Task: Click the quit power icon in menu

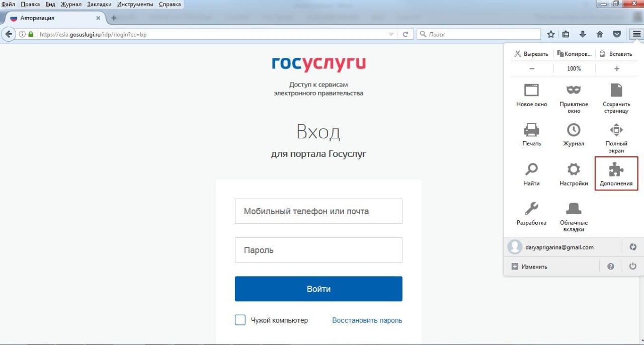Action: pyautogui.click(x=633, y=267)
